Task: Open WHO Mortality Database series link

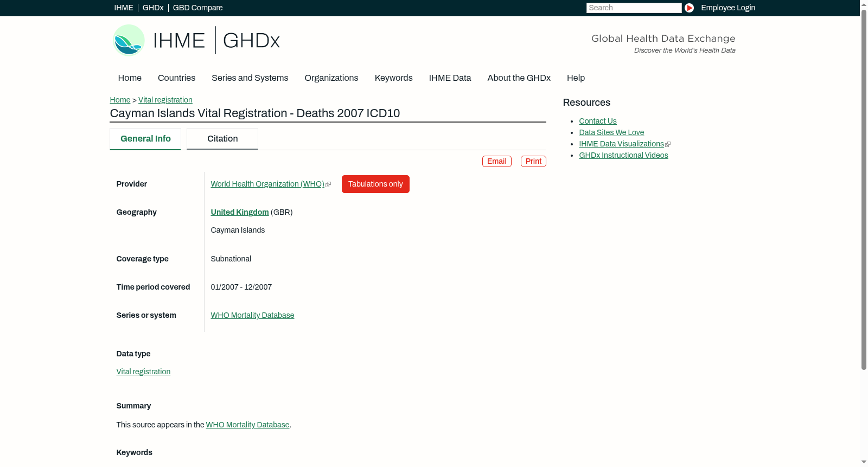Action: [252, 316]
